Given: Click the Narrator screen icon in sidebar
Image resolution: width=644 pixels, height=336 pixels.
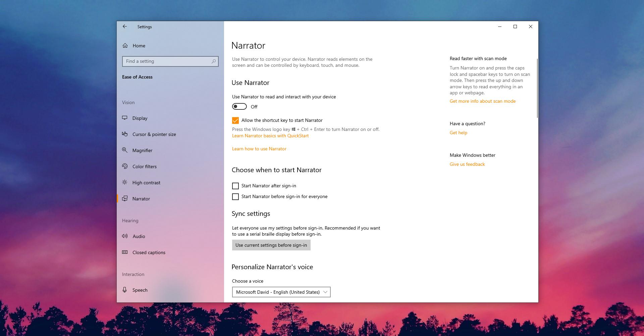Looking at the screenshot, I should (x=125, y=198).
